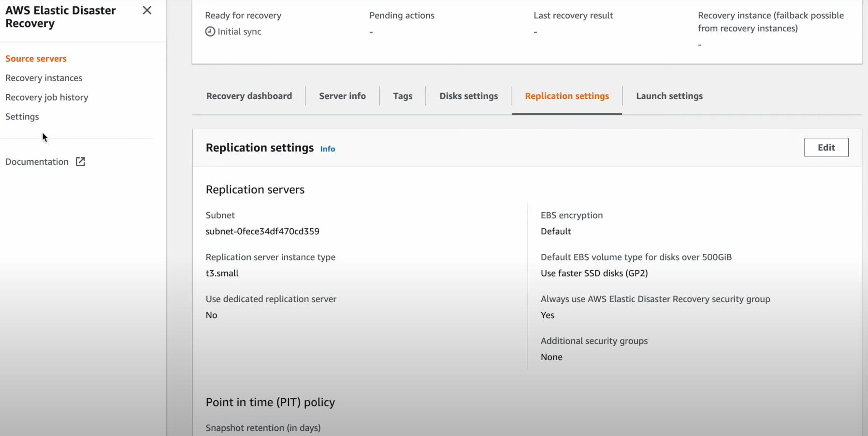The width and height of the screenshot is (868, 436).
Task: Open Source servers in the sidebar
Action: tap(36, 58)
